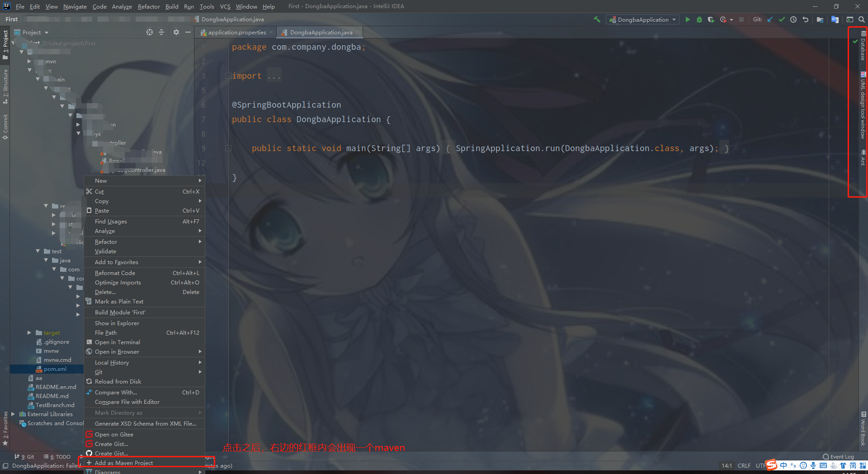Viewport: 868px width, 474px height.
Task: Click the grey Stop square icon
Action: click(x=741, y=19)
